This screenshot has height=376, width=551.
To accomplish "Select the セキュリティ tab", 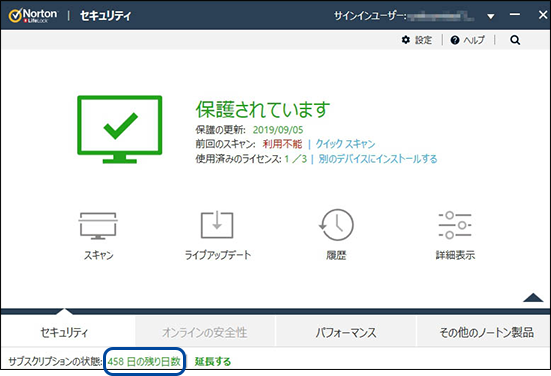I will tap(64, 332).
